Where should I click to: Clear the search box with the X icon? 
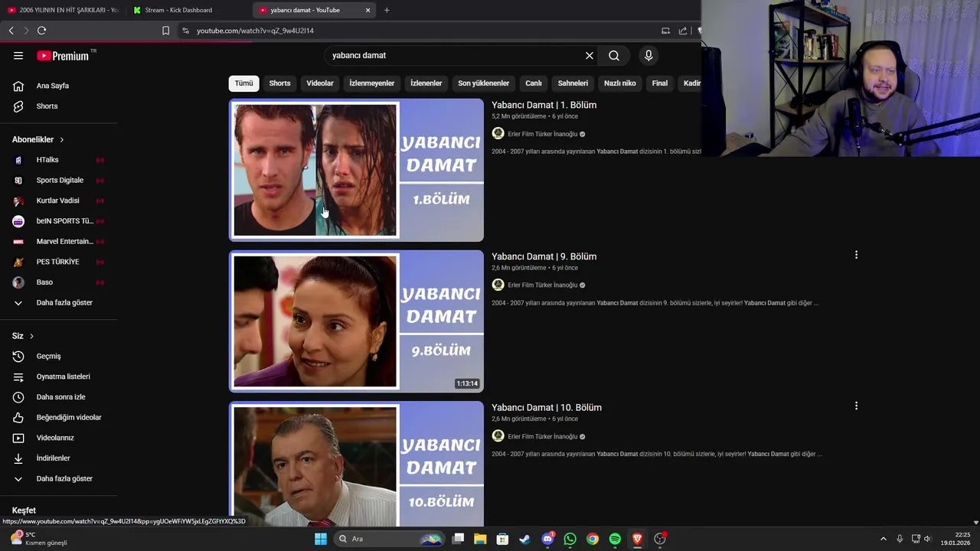[x=590, y=55]
